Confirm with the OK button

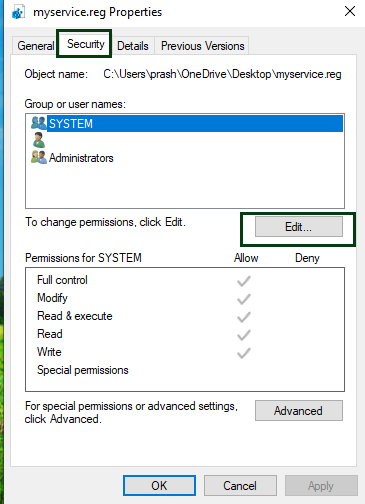point(159,485)
